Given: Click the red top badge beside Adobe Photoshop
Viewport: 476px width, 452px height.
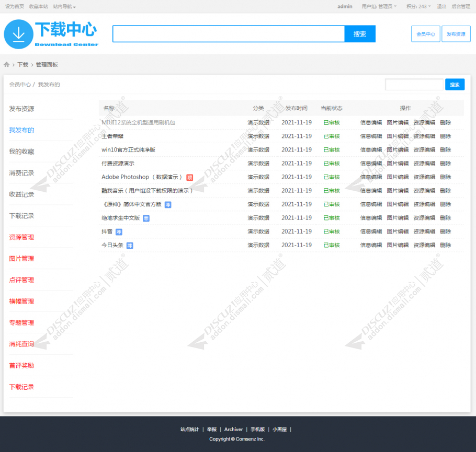Looking at the screenshot, I should [x=190, y=178].
